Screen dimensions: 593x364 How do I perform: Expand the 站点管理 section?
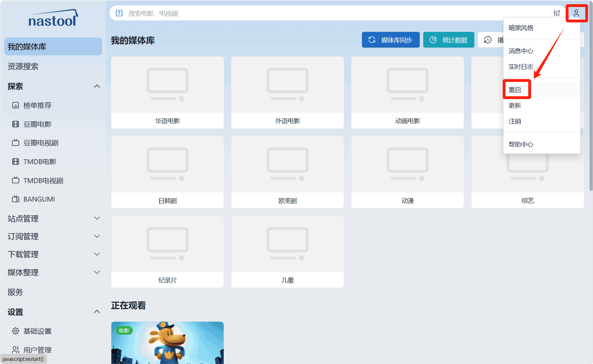tap(53, 218)
